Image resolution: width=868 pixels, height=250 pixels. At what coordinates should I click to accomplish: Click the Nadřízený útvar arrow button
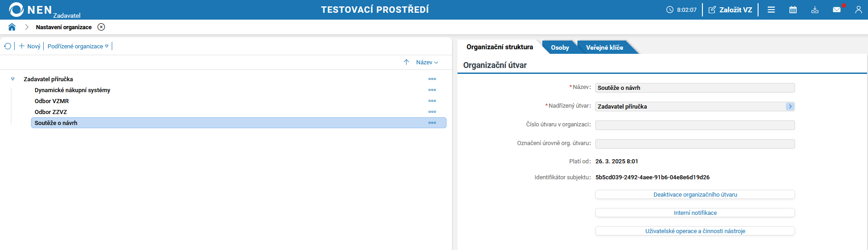[x=790, y=106]
